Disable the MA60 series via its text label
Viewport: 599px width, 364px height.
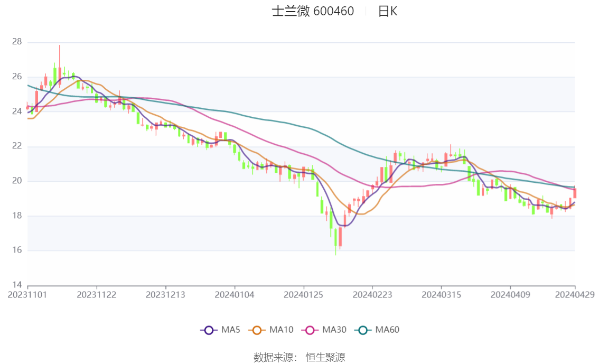pyautogui.click(x=387, y=330)
